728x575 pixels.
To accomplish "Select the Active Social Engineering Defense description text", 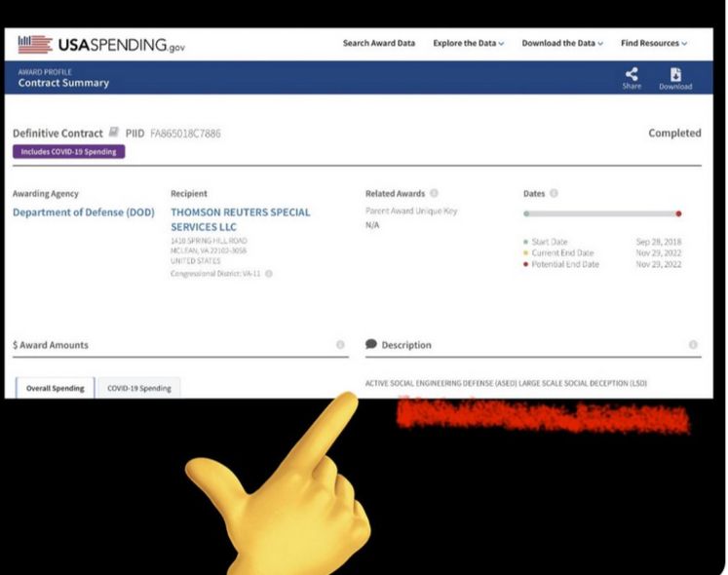I will [506, 383].
